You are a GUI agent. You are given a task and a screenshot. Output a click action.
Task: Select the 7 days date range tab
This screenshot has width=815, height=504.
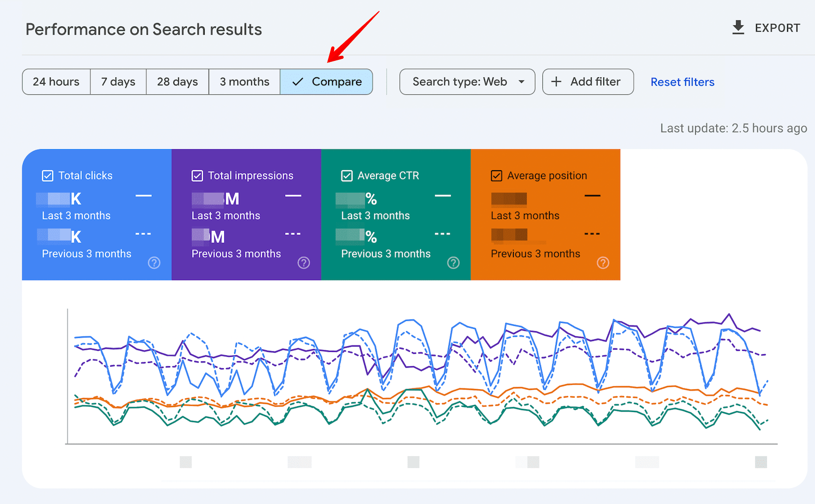click(118, 81)
